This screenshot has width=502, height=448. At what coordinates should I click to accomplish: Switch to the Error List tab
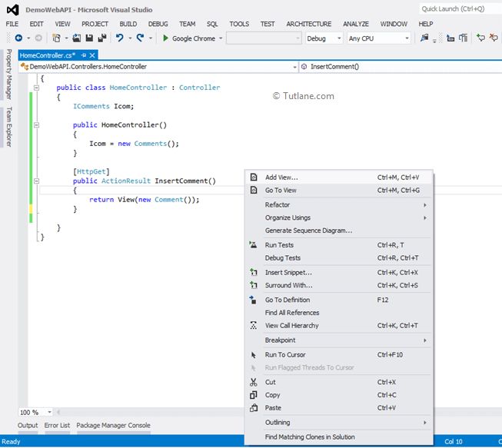[x=57, y=426]
